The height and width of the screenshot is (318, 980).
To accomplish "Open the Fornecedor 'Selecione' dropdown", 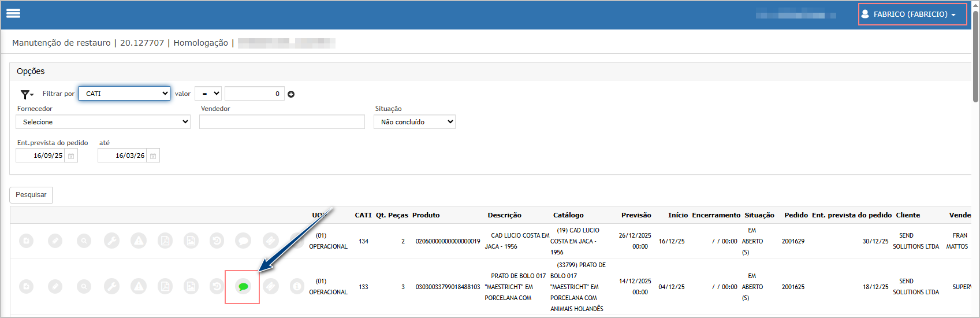I will point(103,122).
